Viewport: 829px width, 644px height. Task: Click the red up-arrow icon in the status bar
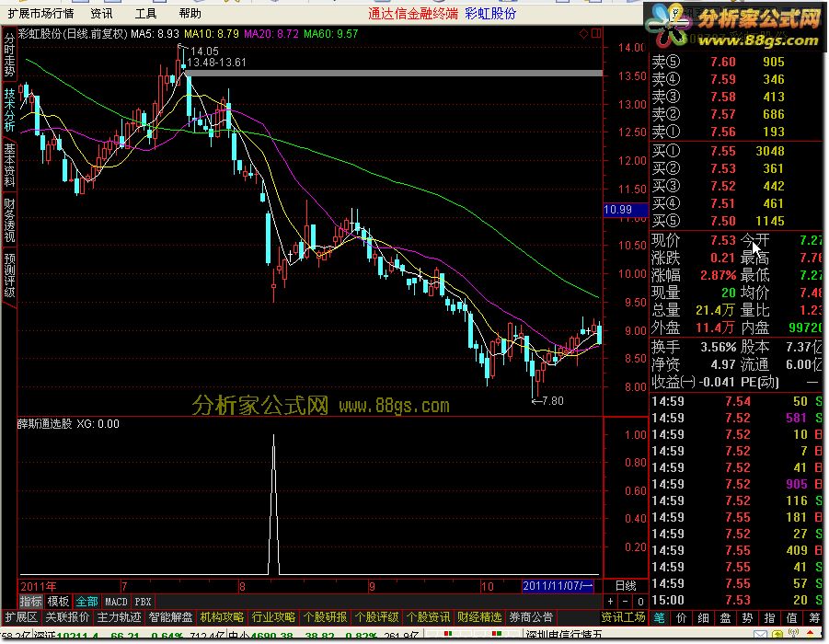coord(811,634)
